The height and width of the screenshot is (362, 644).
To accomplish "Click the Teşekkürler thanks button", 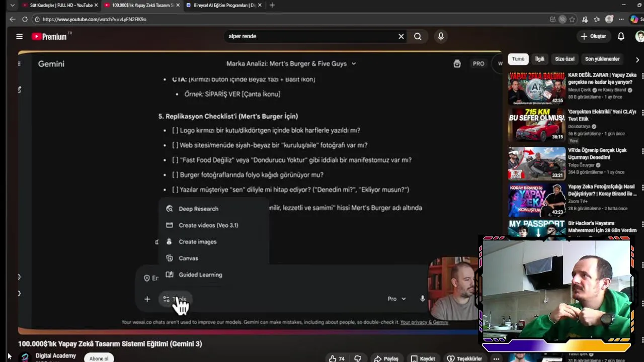I will tap(465, 358).
